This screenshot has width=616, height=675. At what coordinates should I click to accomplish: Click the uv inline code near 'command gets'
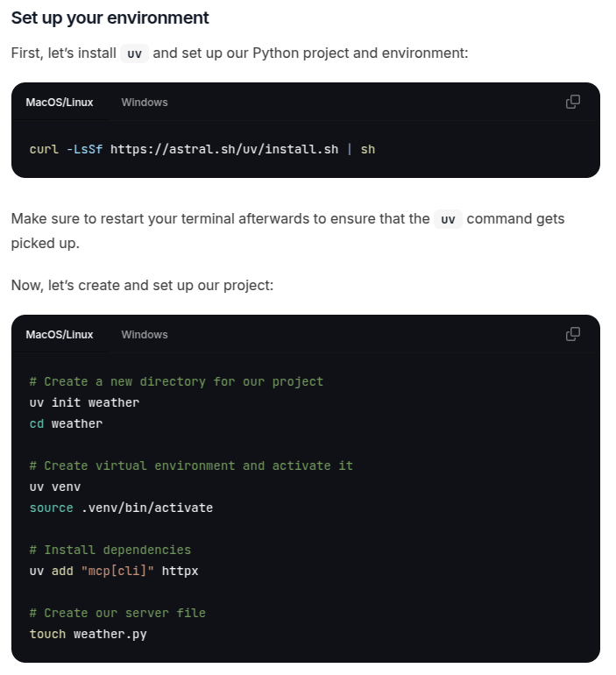[448, 219]
